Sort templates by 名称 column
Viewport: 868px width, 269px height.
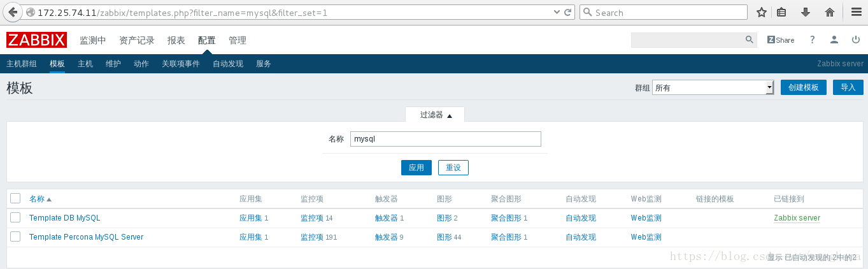tap(40, 199)
